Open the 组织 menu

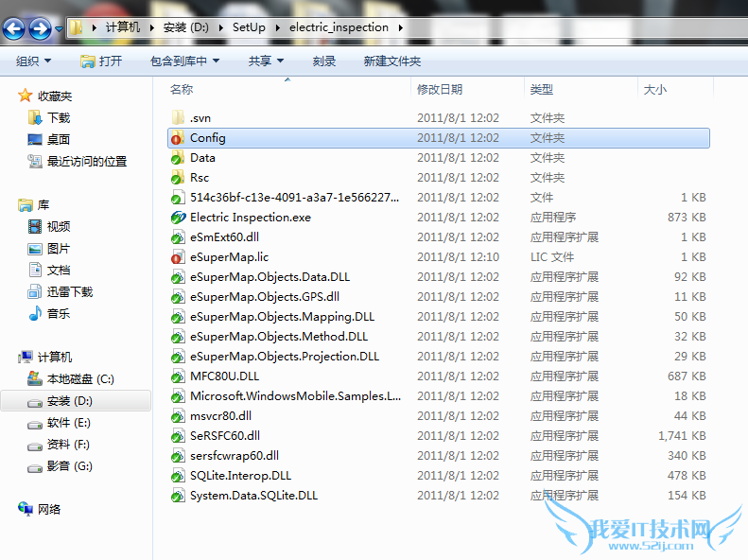click(33, 61)
